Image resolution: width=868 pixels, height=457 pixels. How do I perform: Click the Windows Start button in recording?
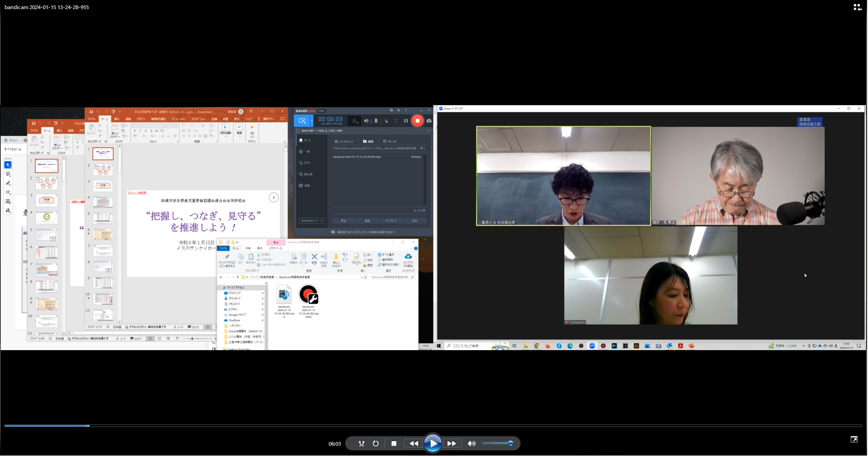[x=439, y=346]
